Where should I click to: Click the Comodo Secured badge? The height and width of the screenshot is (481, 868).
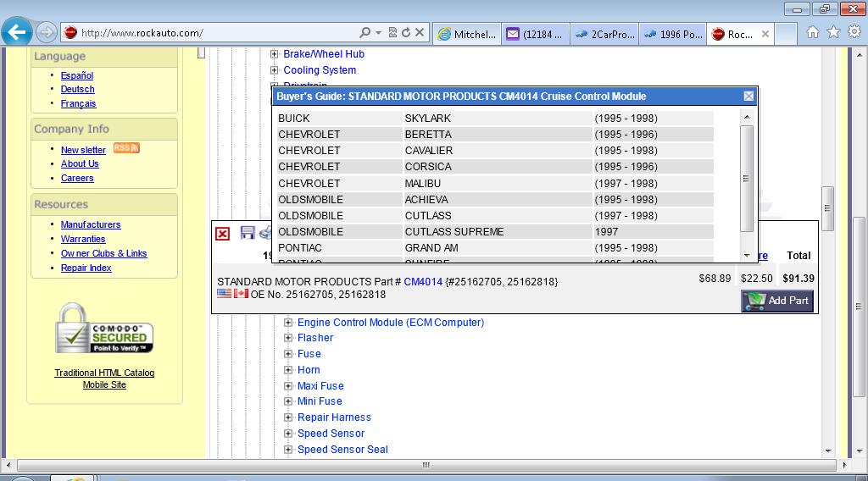point(104,330)
